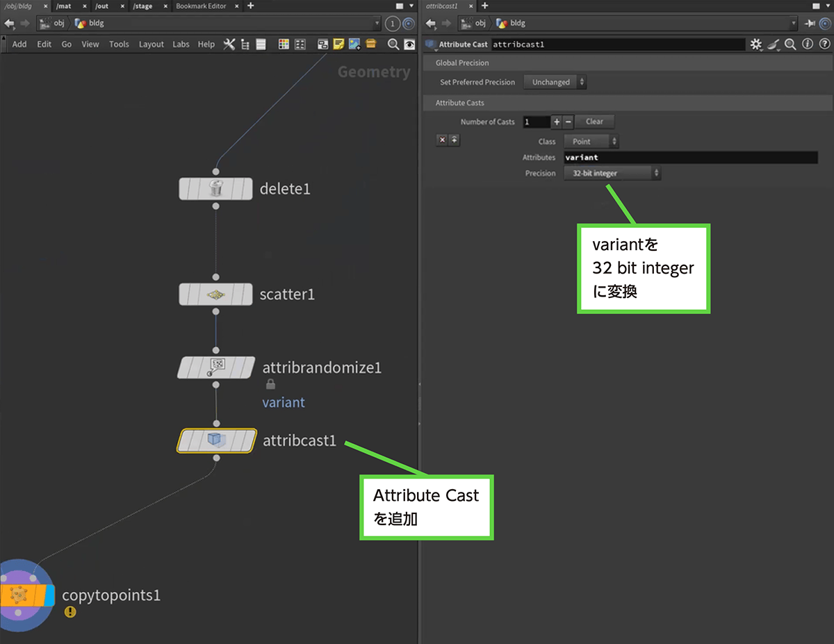Toggle the eye display options icon
Image resolution: width=834 pixels, height=644 pixels.
(409, 44)
